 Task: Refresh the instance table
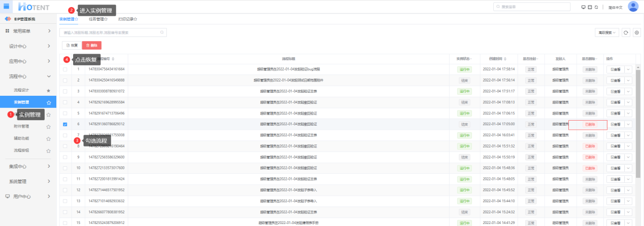coord(626,32)
